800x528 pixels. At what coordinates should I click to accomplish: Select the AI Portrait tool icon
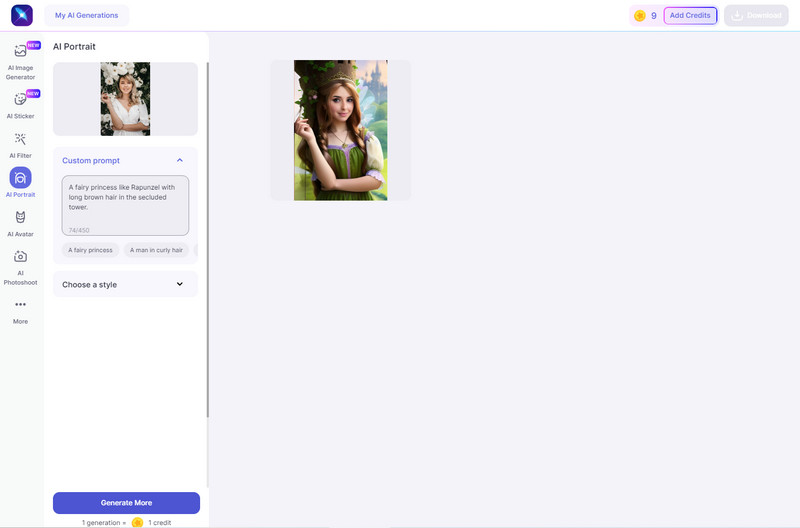pyautogui.click(x=20, y=177)
